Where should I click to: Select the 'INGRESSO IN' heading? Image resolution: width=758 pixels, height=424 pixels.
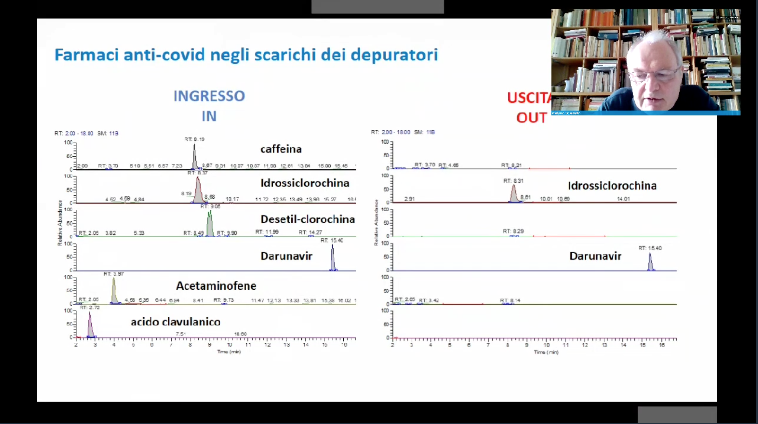(208, 104)
